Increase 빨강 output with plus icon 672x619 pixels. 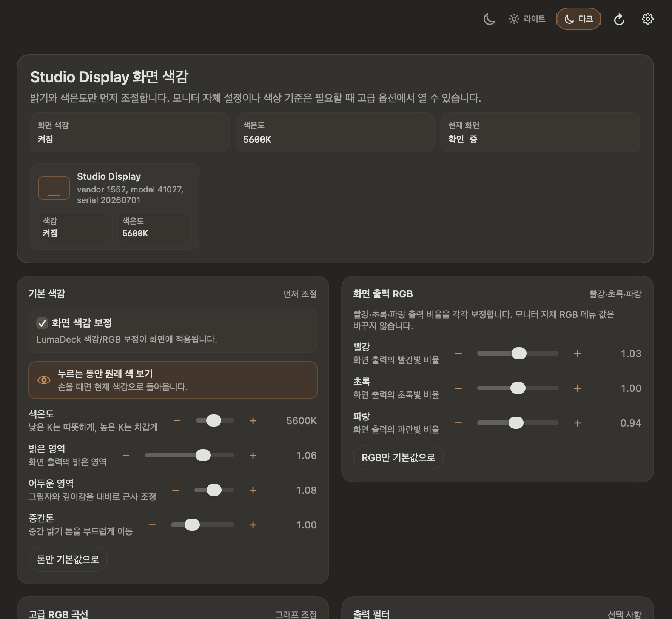pyautogui.click(x=578, y=354)
